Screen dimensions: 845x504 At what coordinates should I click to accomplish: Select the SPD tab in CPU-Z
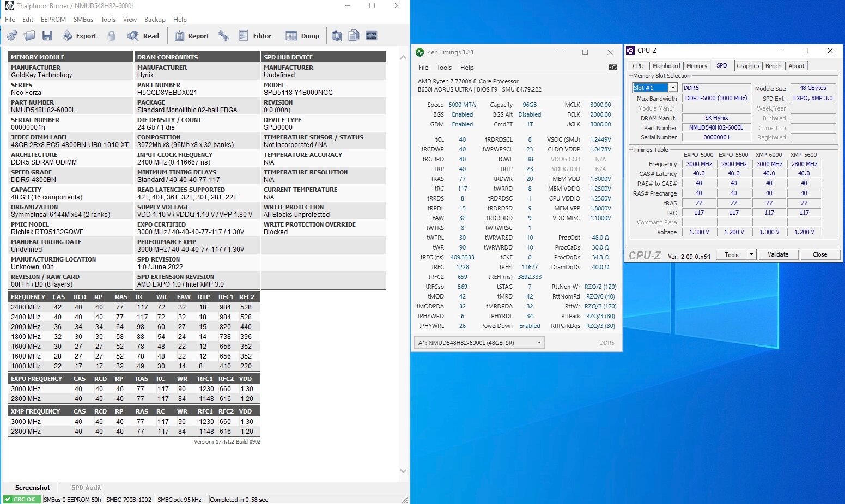[x=722, y=65]
